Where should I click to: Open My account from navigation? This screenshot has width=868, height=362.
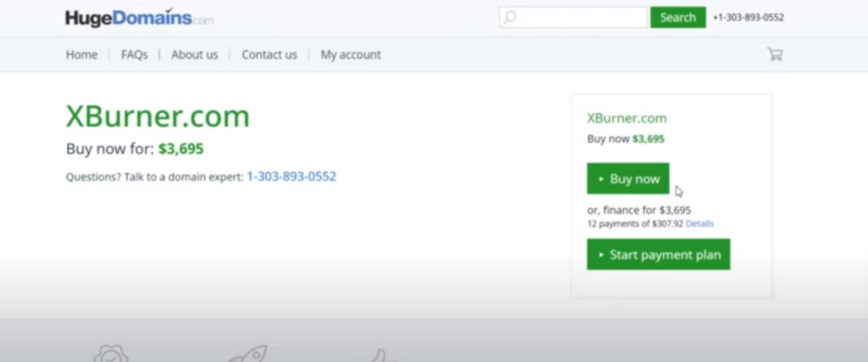pyautogui.click(x=351, y=55)
